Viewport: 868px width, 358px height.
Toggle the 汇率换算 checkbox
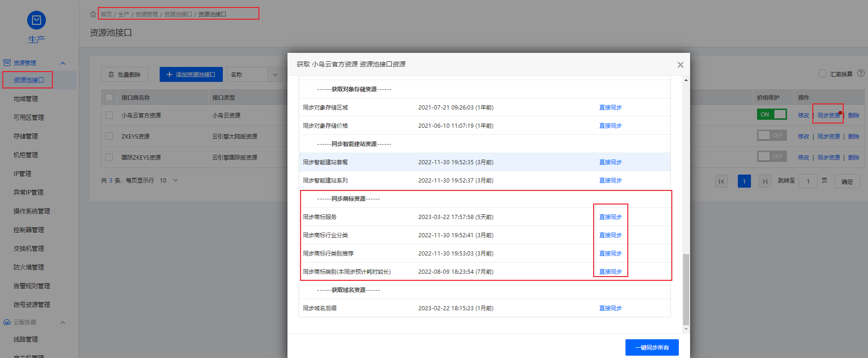click(x=822, y=73)
